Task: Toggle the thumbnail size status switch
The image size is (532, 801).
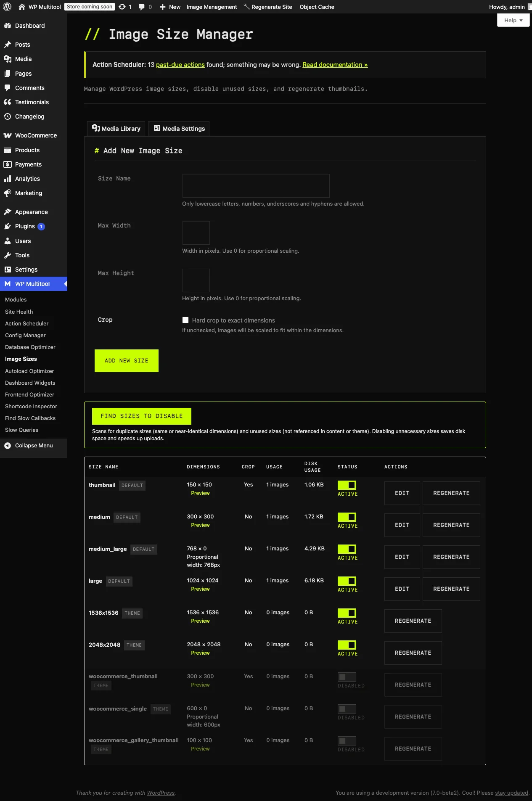Action: click(x=347, y=485)
